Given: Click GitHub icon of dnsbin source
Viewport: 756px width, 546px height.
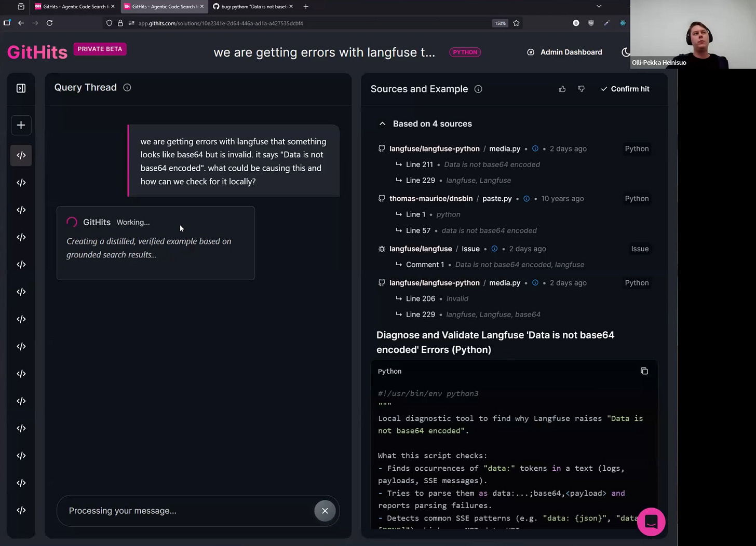Looking at the screenshot, I should point(382,199).
